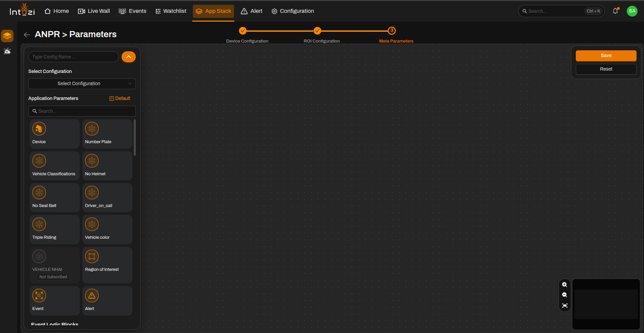Image resolution: width=644 pixels, height=333 pixels.
Task: Choose the Alert warning triangle block
Action: pos(92,296)
